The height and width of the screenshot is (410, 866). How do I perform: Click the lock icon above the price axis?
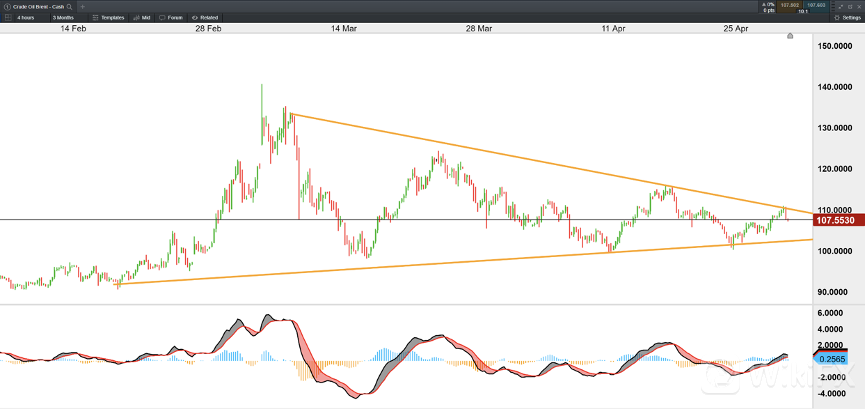pos(790,37)
